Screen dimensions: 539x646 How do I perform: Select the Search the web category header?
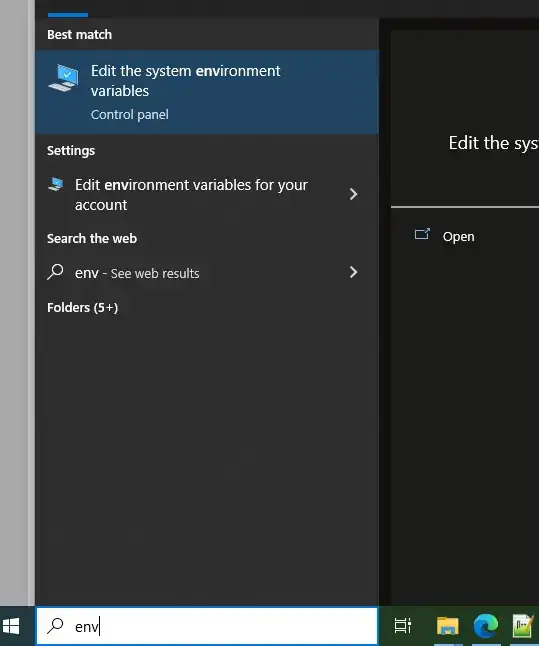pos(92,239)
